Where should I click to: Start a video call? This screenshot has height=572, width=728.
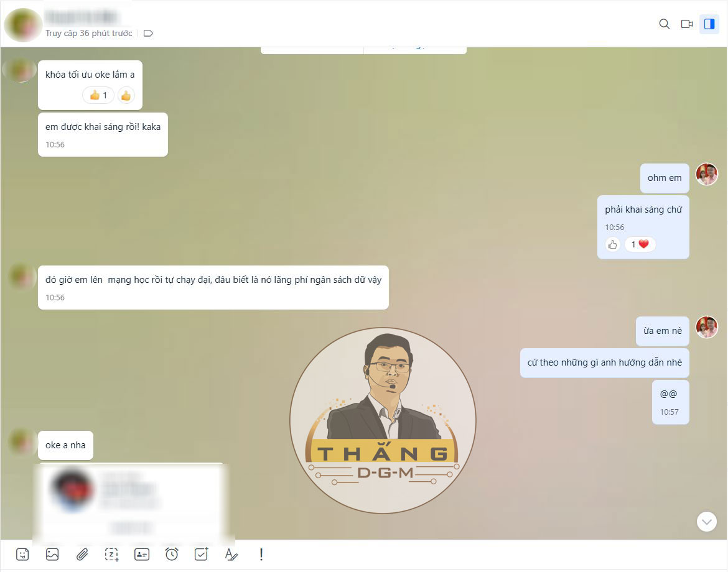coord(687,24)
